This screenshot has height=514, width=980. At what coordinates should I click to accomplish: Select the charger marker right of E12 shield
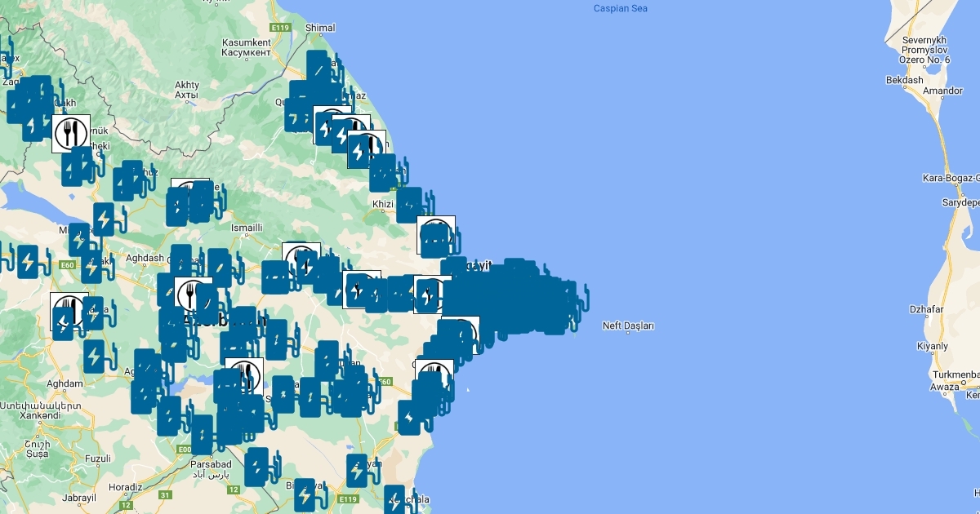tap(304, 494)
